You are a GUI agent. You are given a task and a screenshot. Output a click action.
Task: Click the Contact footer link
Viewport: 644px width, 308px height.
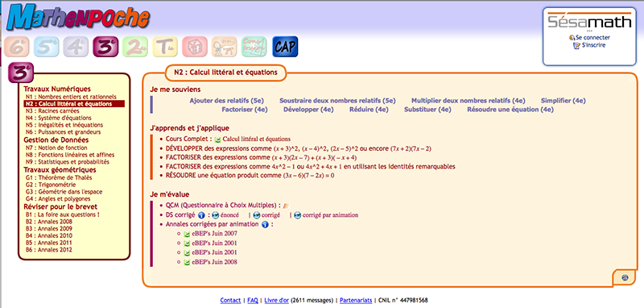230,300
